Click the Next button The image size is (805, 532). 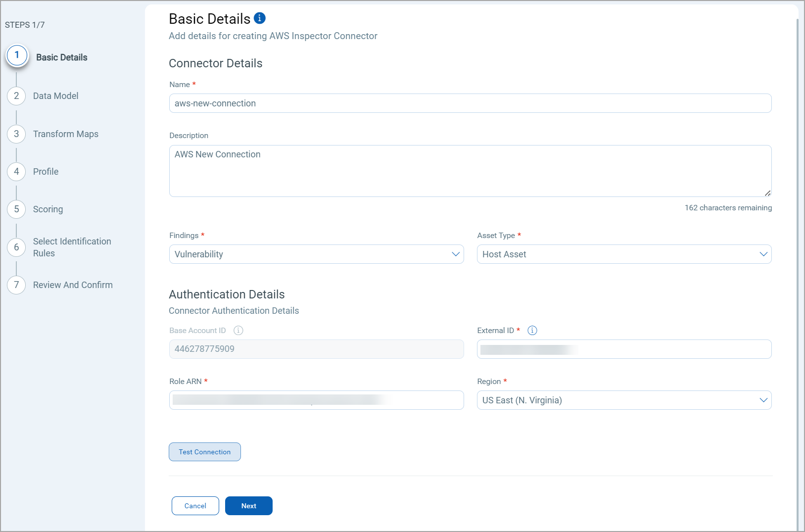tap(248, 506)
